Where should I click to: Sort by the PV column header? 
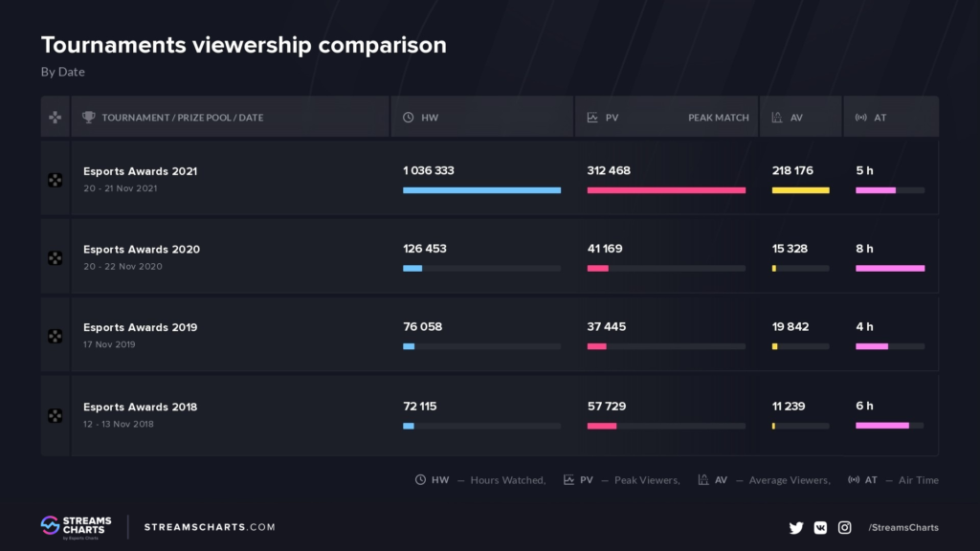(612, 118)
